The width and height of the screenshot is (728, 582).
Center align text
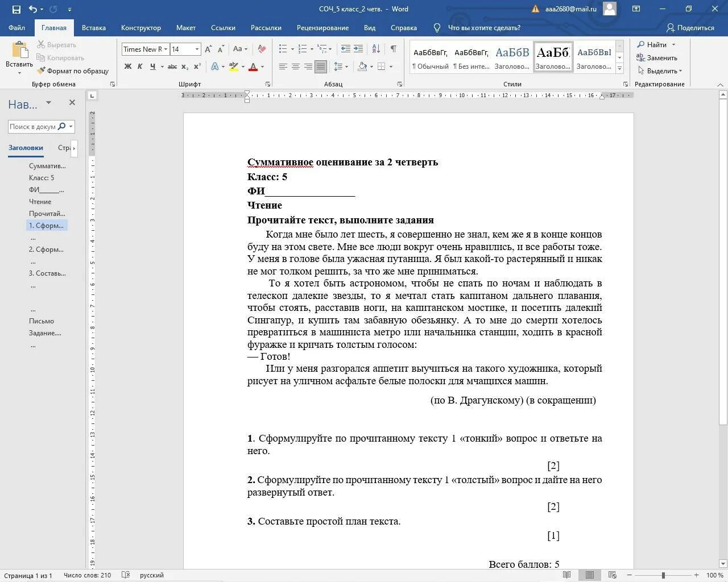click(x=295, y=66)
